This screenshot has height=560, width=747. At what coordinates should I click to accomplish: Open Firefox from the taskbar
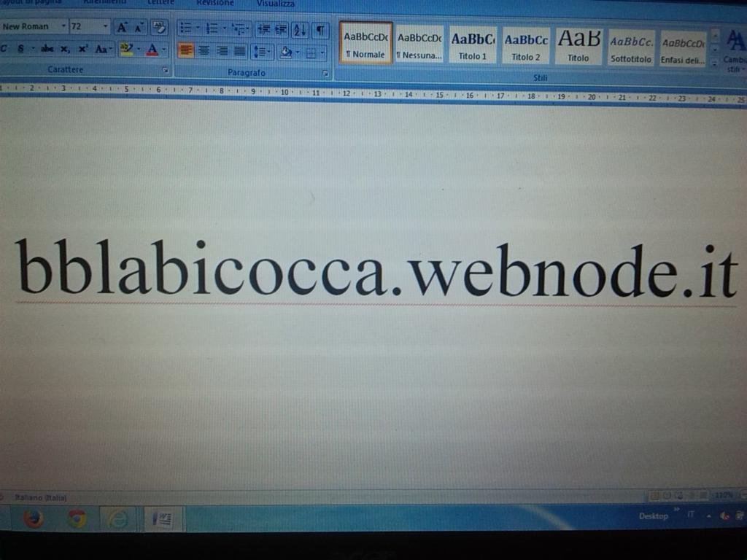(34, 518)
